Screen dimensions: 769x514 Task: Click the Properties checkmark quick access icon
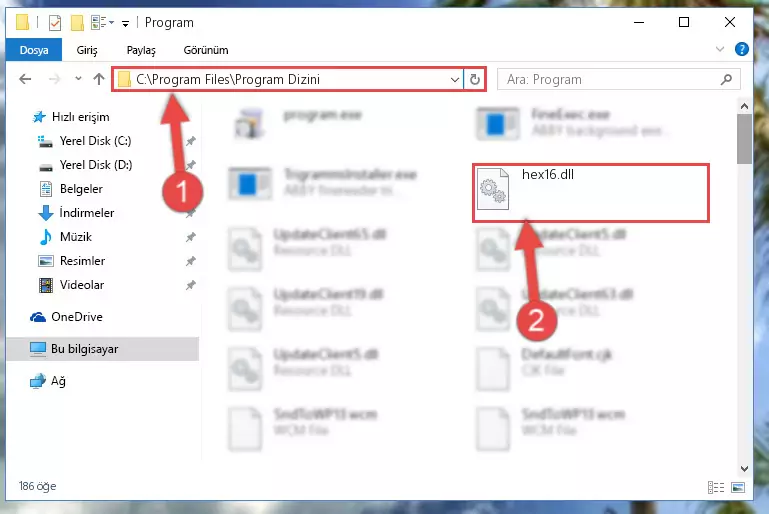[55, 23]
